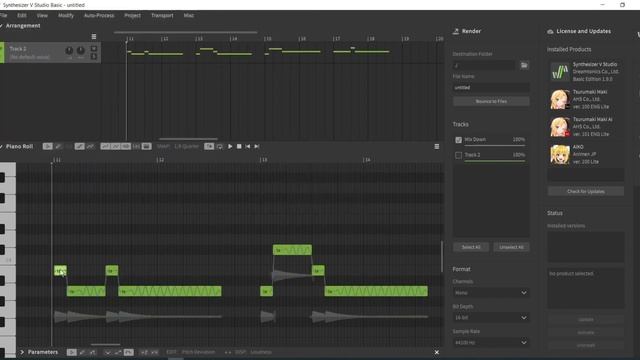Open the Modify menu
Image resolution: width=640 pixels, height=360 pixels.
coord(66,16)
